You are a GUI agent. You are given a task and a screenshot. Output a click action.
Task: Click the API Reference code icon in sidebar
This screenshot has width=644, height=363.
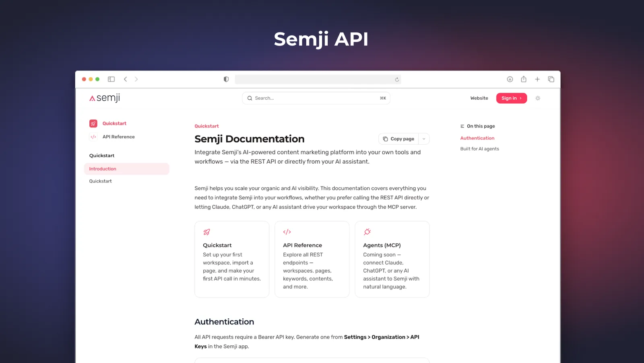click(93, 137)
